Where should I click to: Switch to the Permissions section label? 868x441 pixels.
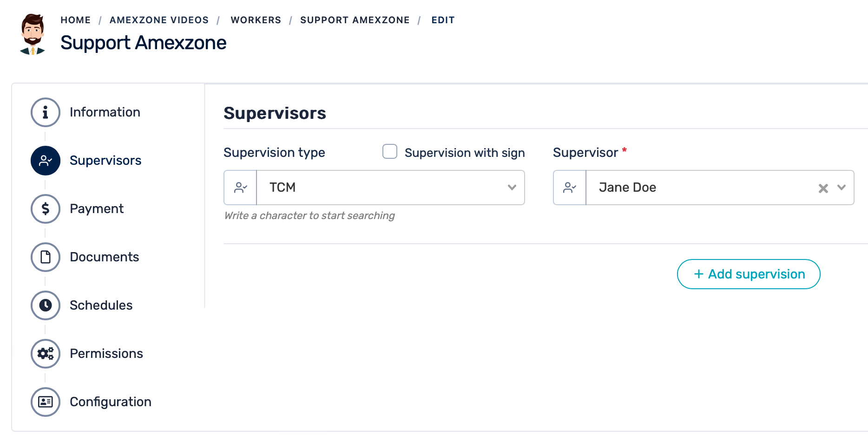pos(106,354)
